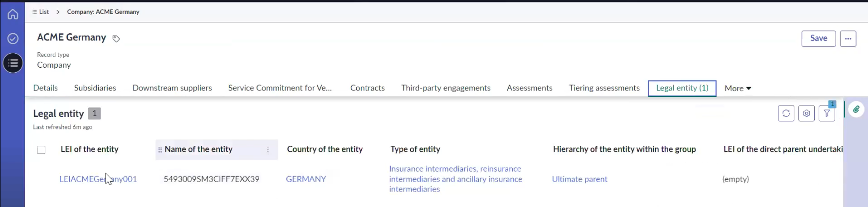This screenshot has height=207, width=868.
Task: Open the filter funnel icon
Action: point(827,113)
